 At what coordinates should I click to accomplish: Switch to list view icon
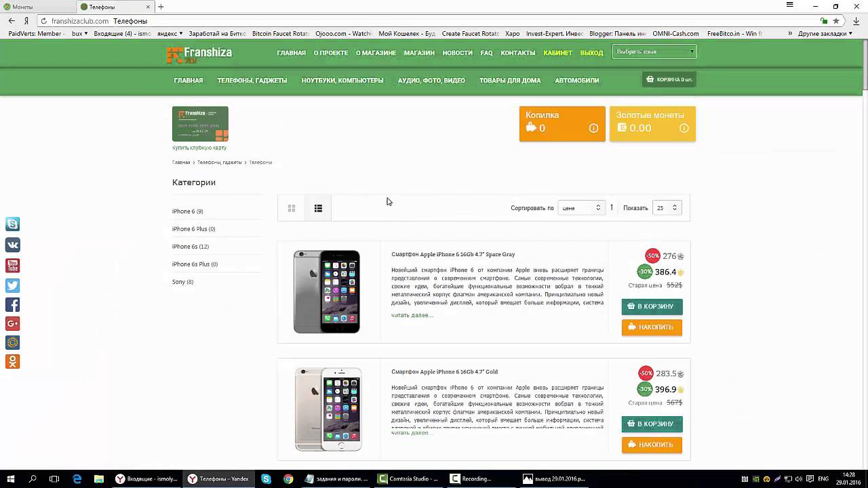tap(318, 208)
